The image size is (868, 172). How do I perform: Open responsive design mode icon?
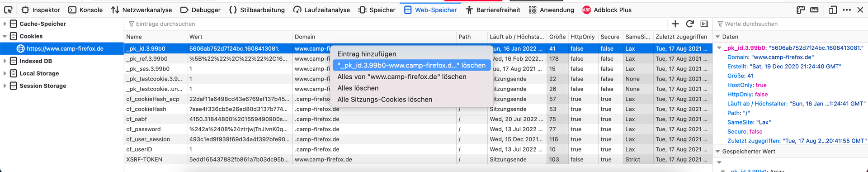click(x=833, y=10)
